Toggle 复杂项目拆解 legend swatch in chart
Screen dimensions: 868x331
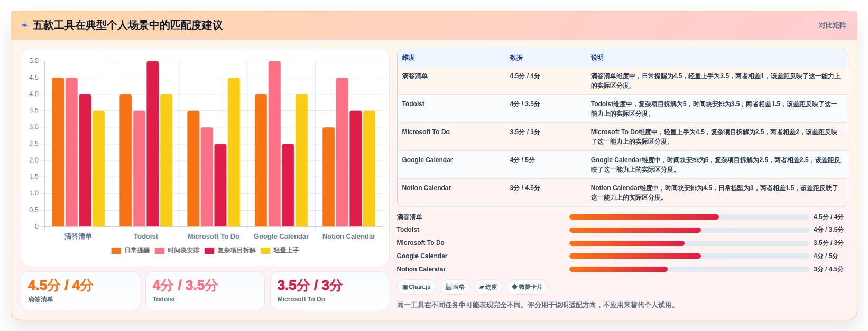coord(209,251)
